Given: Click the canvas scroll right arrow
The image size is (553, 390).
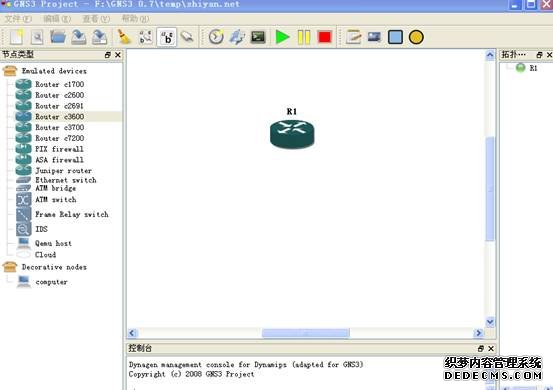Looking at the screenshot, I should [478, 333].
